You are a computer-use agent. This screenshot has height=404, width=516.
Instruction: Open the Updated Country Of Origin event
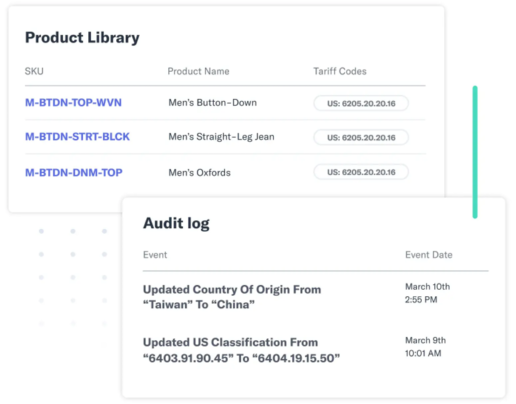point(232,297)
